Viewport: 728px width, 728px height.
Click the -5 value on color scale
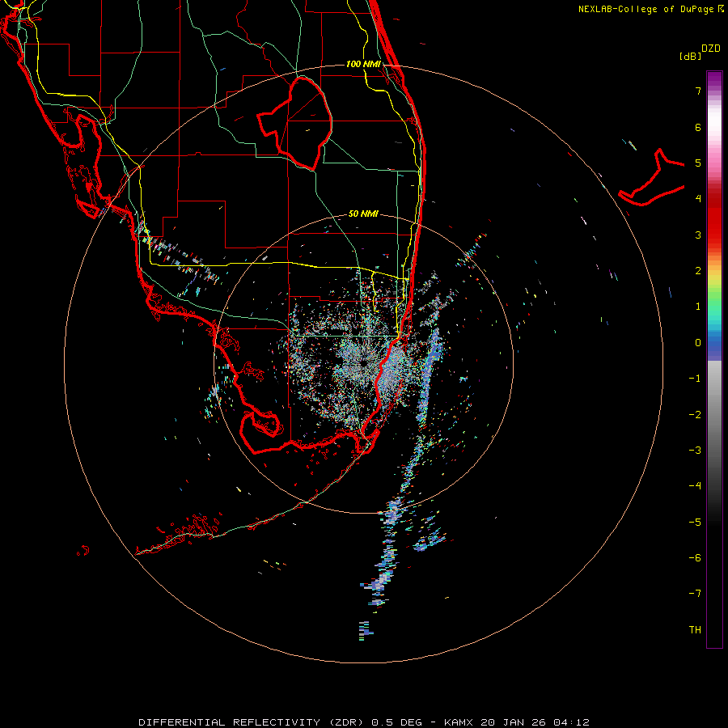coord(695,522)
